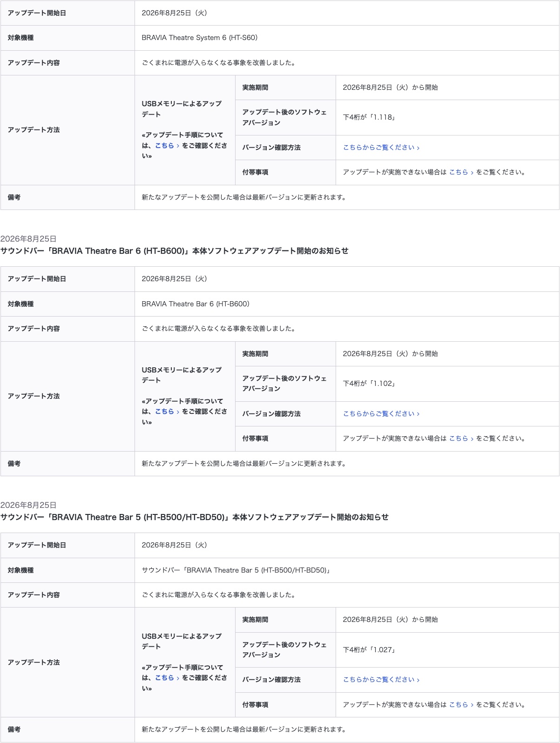Select the version text '下4桁が「1.102」'
Viewport: 560px width, 743px height.
pos(369,384)
